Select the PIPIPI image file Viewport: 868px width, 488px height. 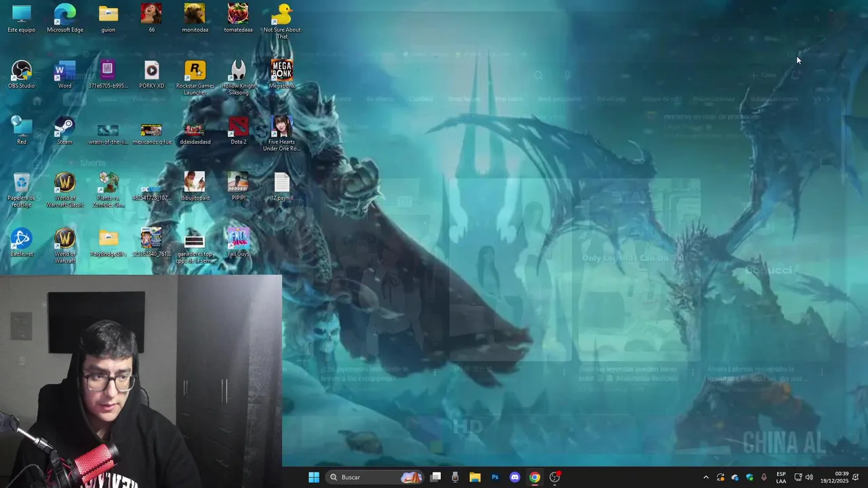(x=238, y=186)
